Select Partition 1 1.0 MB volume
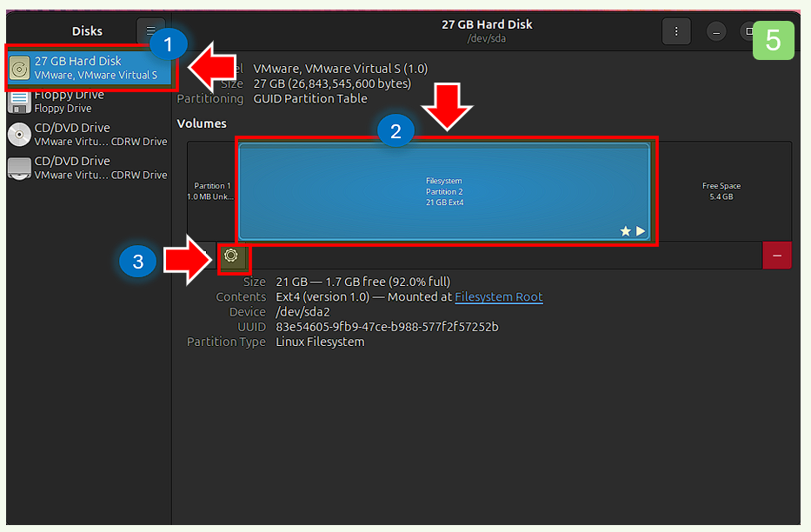The width and height of the screenshot is (811, 532). (x=211, y=191)
